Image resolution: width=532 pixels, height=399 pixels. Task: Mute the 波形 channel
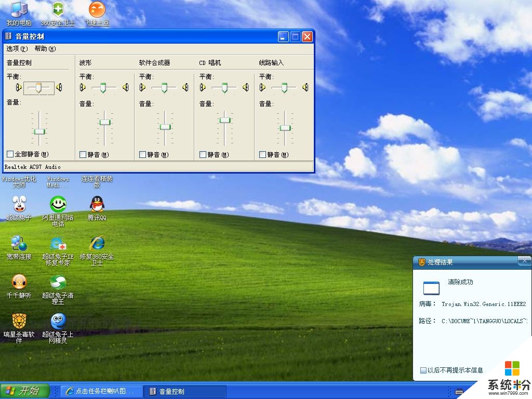pyautogui.click(x=83, y=155)
